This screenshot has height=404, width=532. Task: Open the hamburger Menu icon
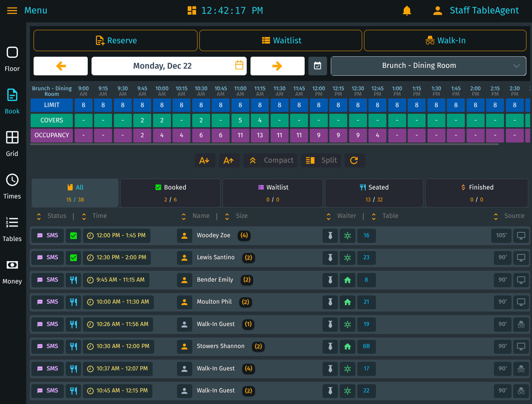tap(12, 10)
